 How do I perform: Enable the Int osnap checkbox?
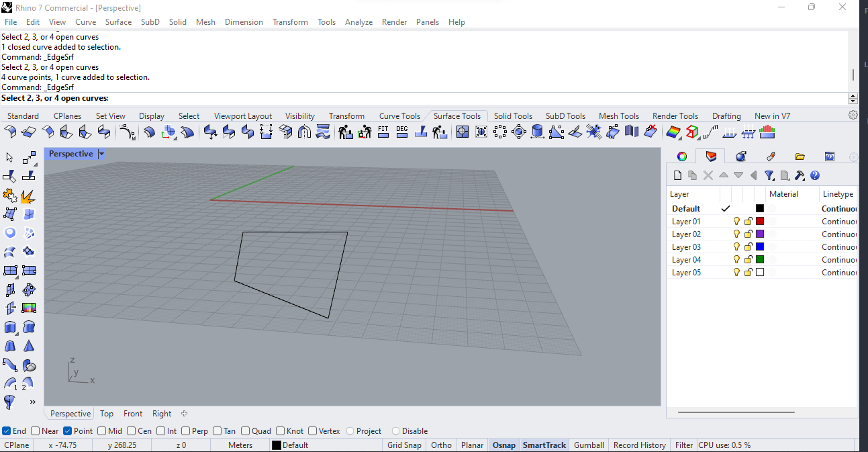161,431
